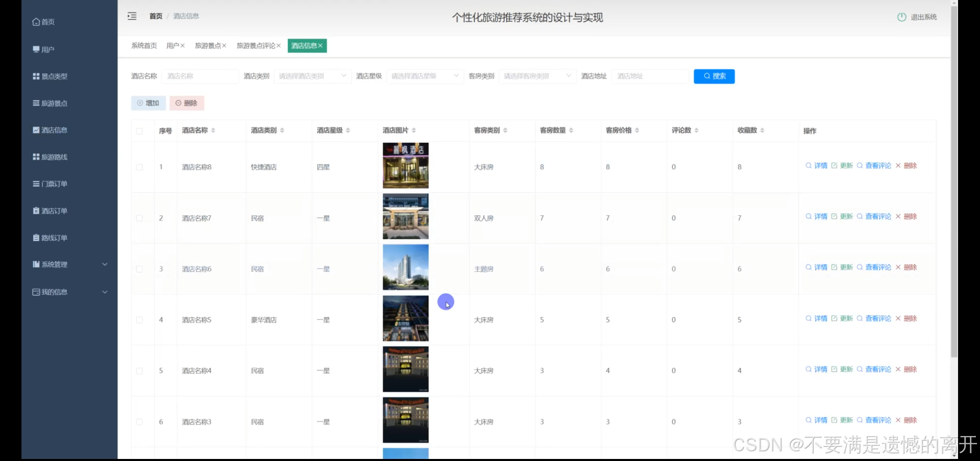Screen dimensions: 980x461
Task: Sort by 客房数量 column arrows
Action: click(571, 131)
